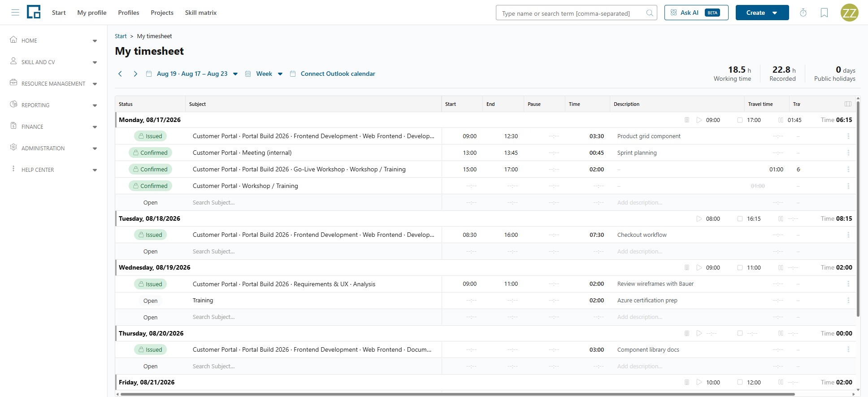Go to the next week
Screen dimensions: 868x397
coord(135,74)
